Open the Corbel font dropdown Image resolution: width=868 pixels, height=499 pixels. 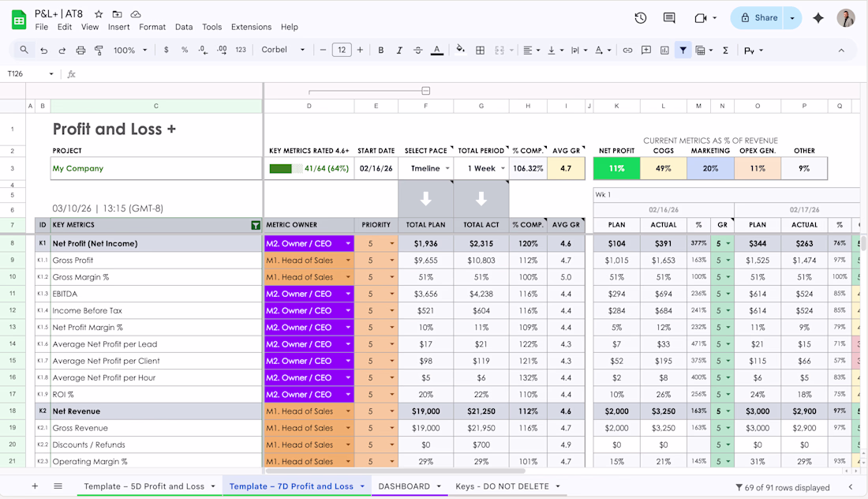(283, 51)
